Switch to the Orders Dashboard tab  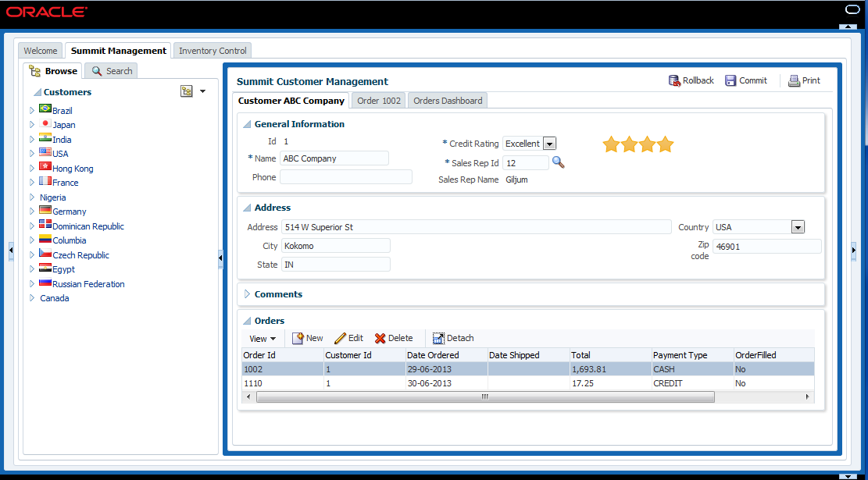point(448,101)
